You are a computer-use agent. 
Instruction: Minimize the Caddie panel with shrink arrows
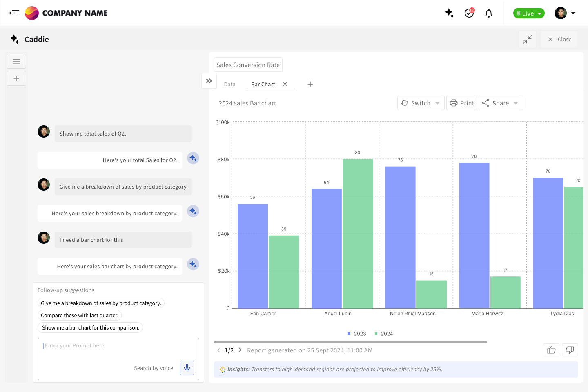coord(527,39)
